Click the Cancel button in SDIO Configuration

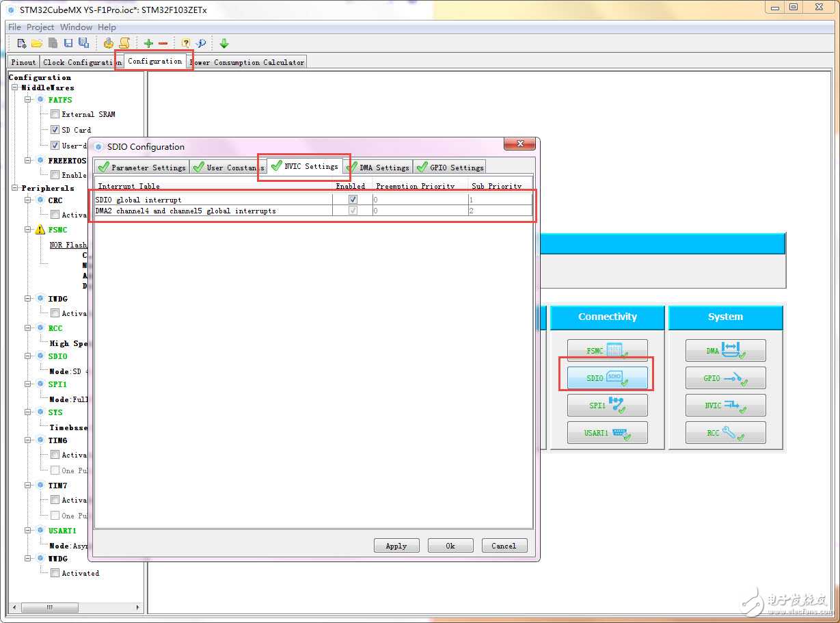[504, 546]
